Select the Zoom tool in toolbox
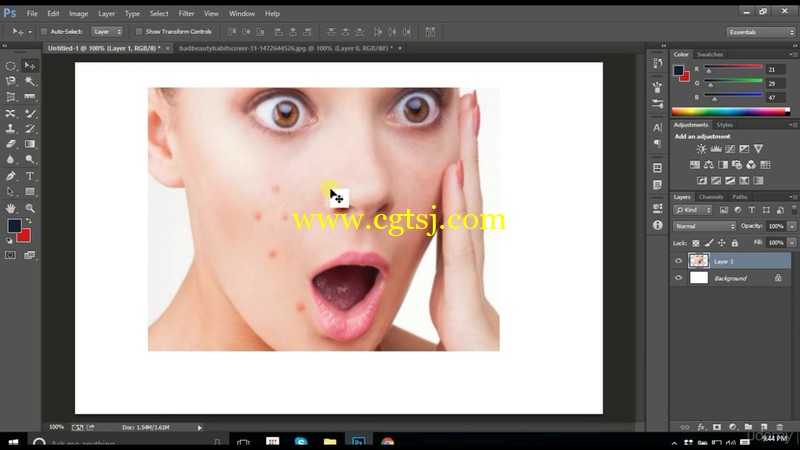The width and height of the screenshot is (800, 450). 30,208
